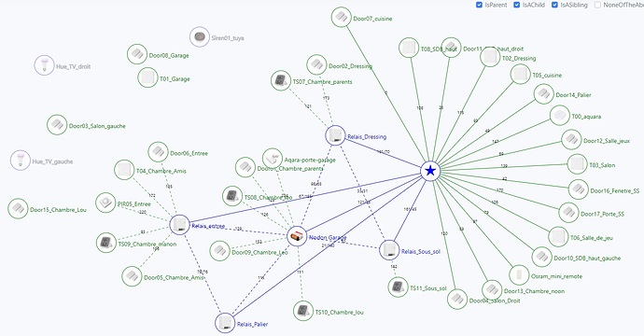Screen dimensions: 644x336
Task: Click the Door07_cuisine sensor node
Action: (x=341, y=17)
